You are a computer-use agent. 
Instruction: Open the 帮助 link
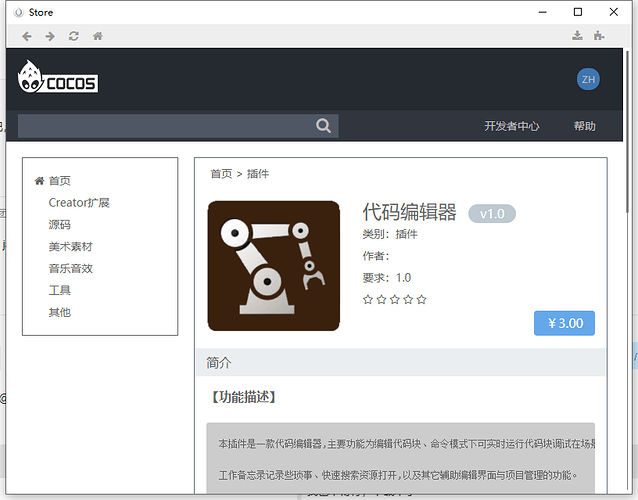(585, 126)
